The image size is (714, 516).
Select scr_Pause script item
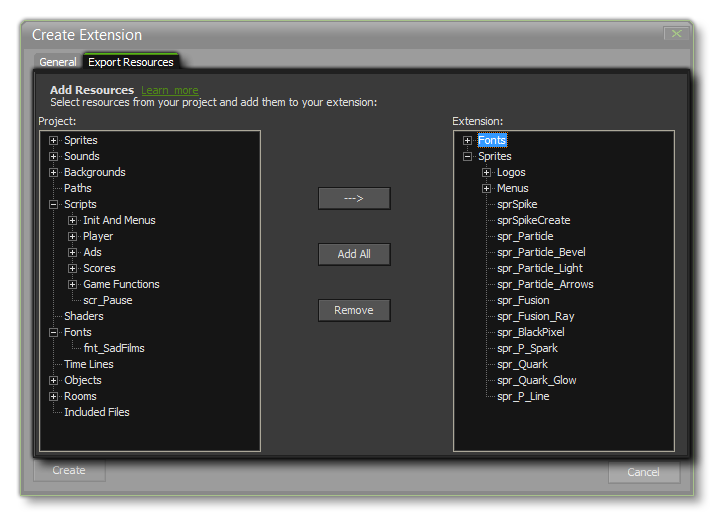pos(107,300)
